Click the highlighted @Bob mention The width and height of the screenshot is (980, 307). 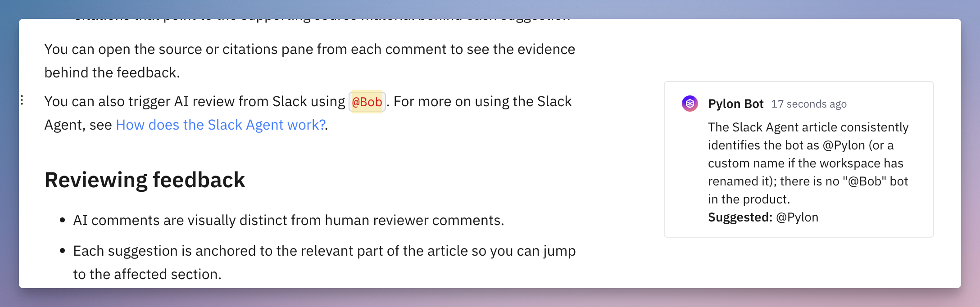click(367, 102)
